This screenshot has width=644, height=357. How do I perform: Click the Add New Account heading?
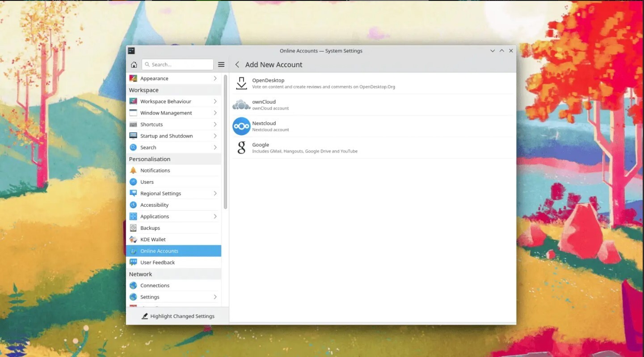(274, 64)
